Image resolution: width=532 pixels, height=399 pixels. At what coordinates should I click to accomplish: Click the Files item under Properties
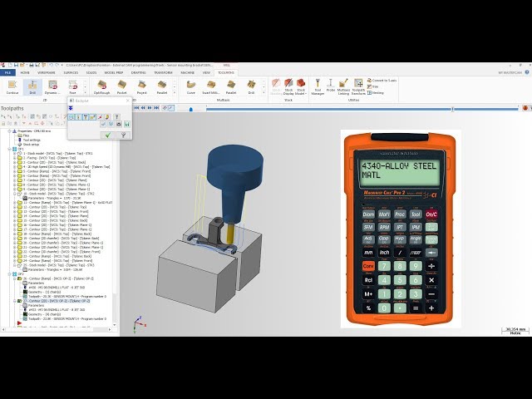(26, 135)
